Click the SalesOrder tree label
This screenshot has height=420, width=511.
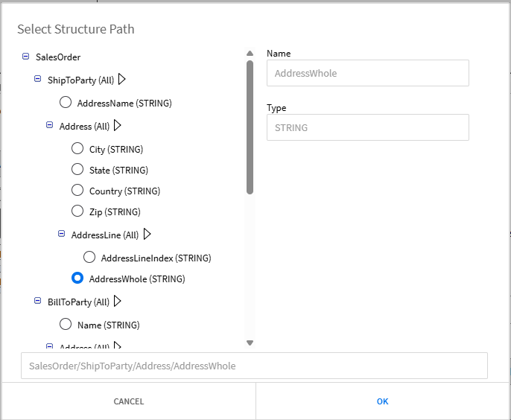(x=58, y=57)
